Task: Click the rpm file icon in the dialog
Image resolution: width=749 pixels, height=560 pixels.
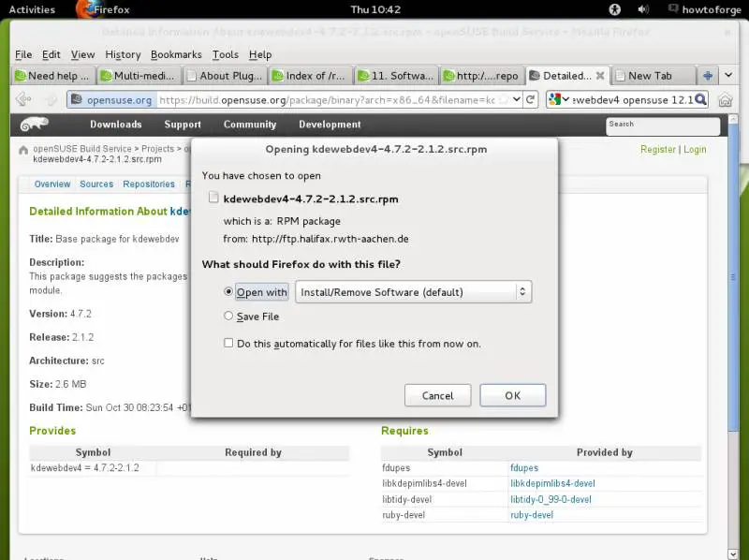Action: click(213, 198)
